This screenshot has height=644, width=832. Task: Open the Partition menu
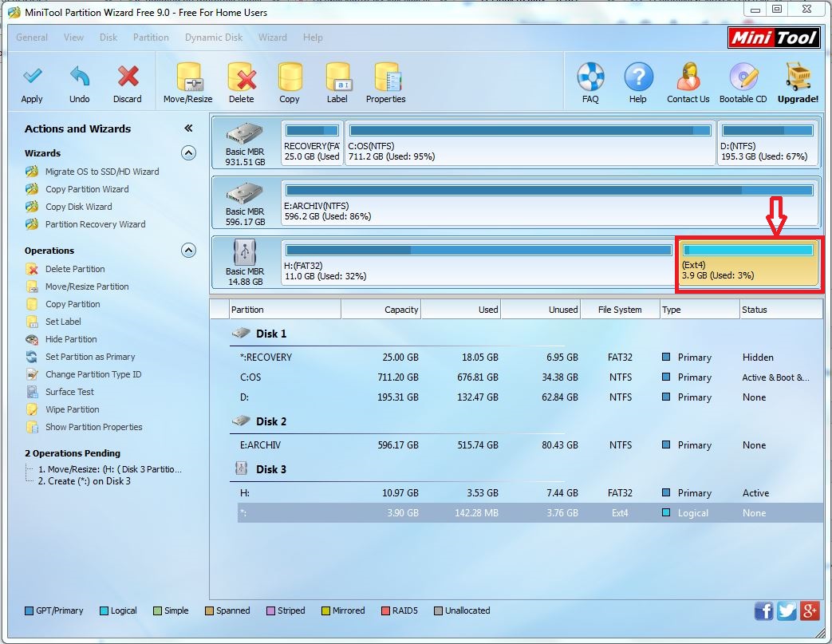click(x=151, y=38)
